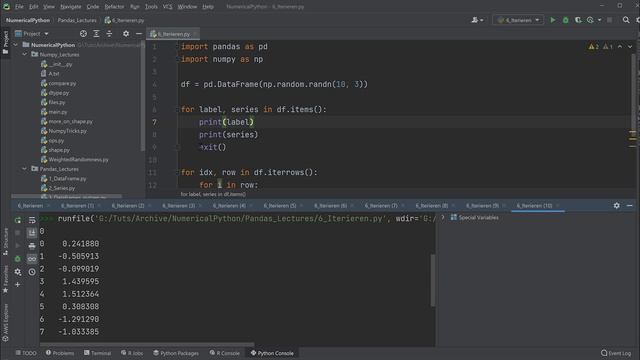This screenshot has height=360, width=640.
Task: Collapse the NumericalPython root folder
Action: pyautogui.click(x=16, y=45)
